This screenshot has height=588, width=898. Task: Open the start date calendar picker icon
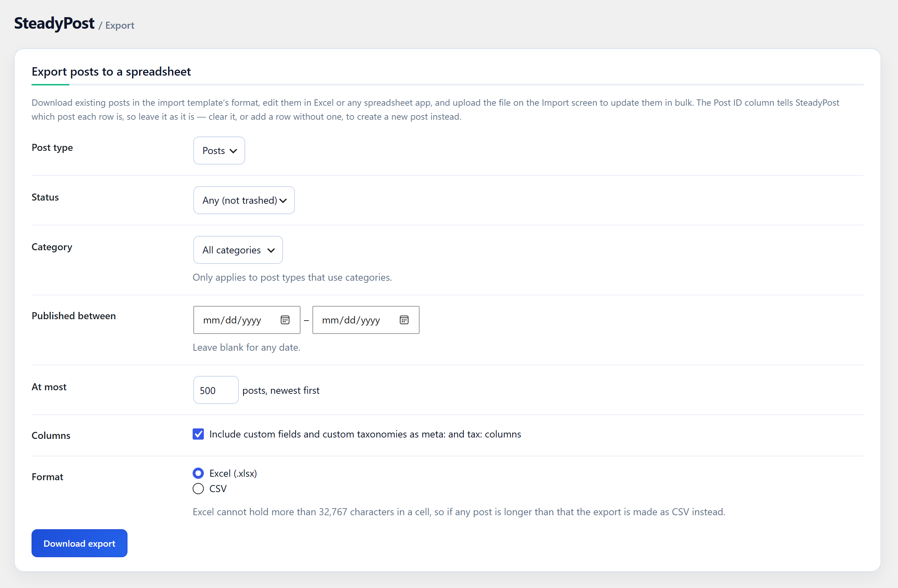click(285, 320)
